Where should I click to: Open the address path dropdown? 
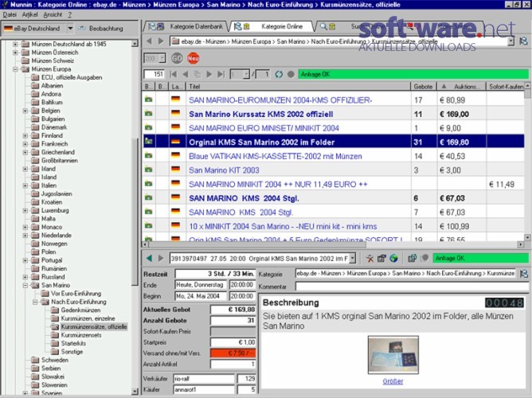pyautogui.click(x=511, y=41)
